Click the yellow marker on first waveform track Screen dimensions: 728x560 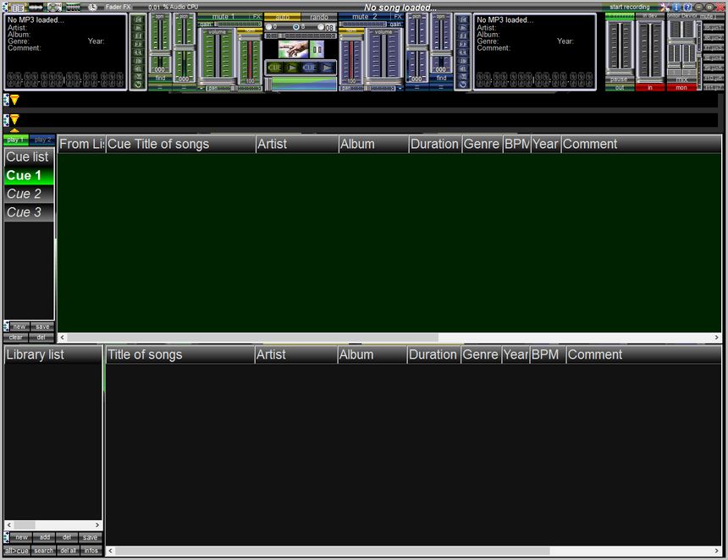14,99
